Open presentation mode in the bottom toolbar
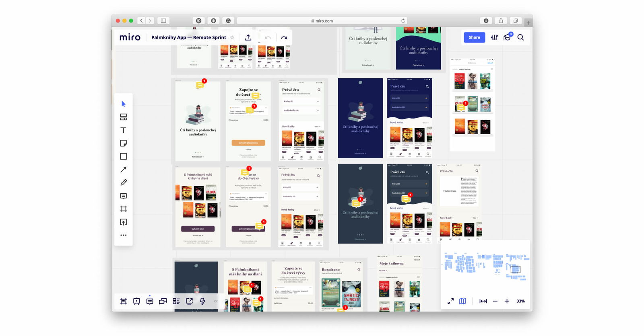This screenshot has height=336, width=644. tap(137, 301)
